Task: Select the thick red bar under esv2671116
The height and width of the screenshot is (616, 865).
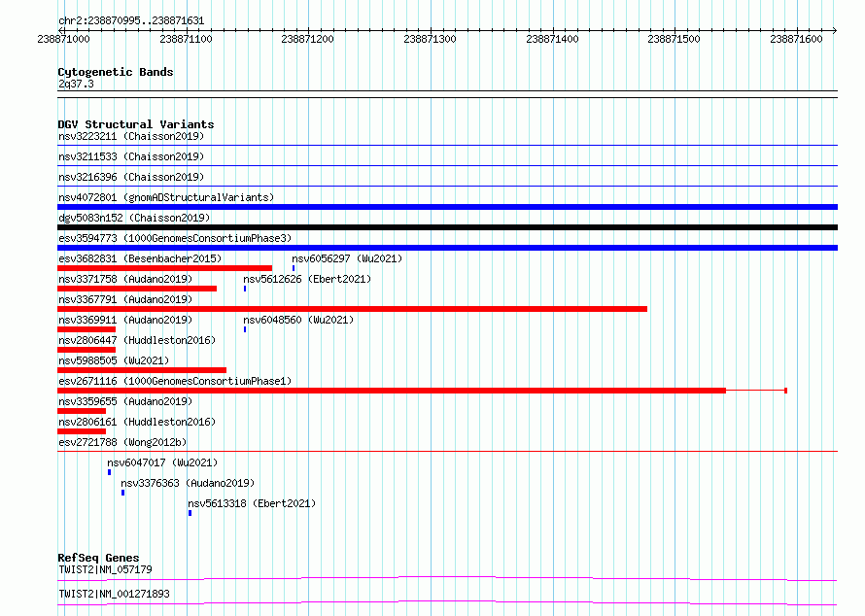Action: coord(392,391)
